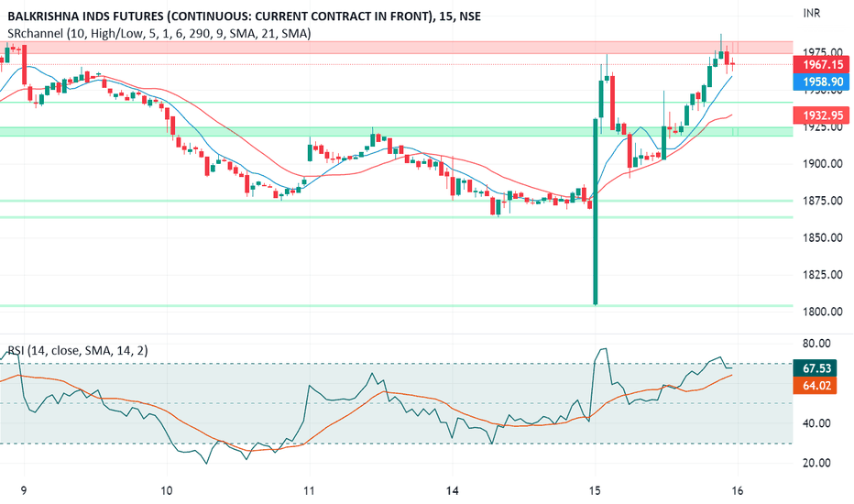Click the 1825.00 price axis label
The image size is (854, 504).
click(823, 275)
